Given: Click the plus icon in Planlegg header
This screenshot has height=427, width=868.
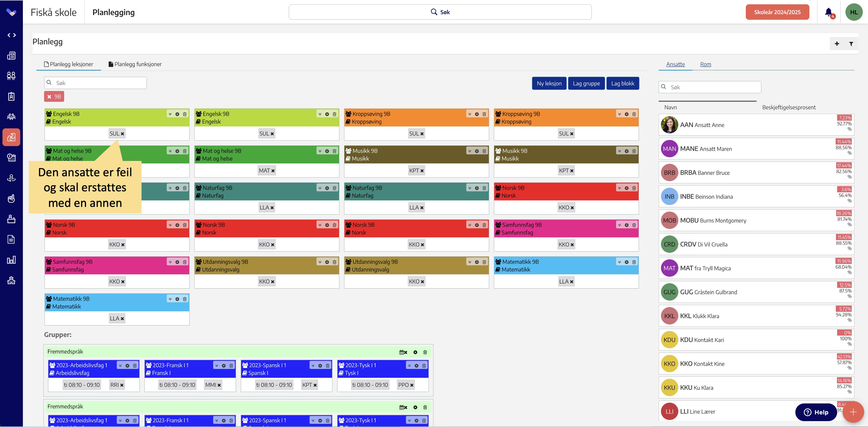Looking at the screenshot, I should pos(837,44).
